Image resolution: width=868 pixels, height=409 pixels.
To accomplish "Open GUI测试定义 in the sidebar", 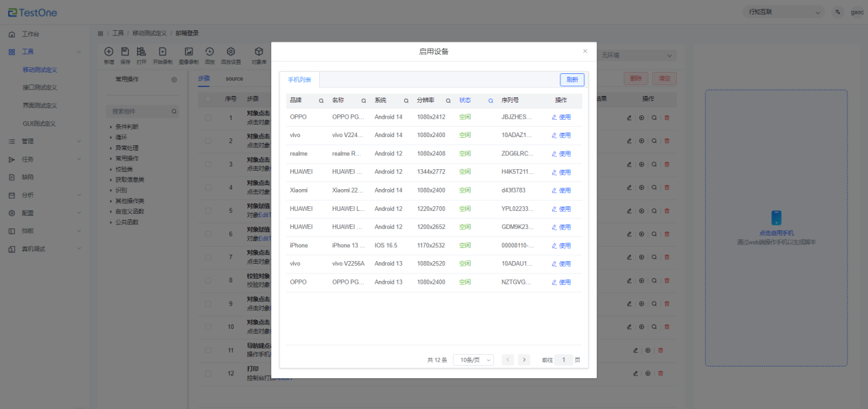I will point(39,123).
